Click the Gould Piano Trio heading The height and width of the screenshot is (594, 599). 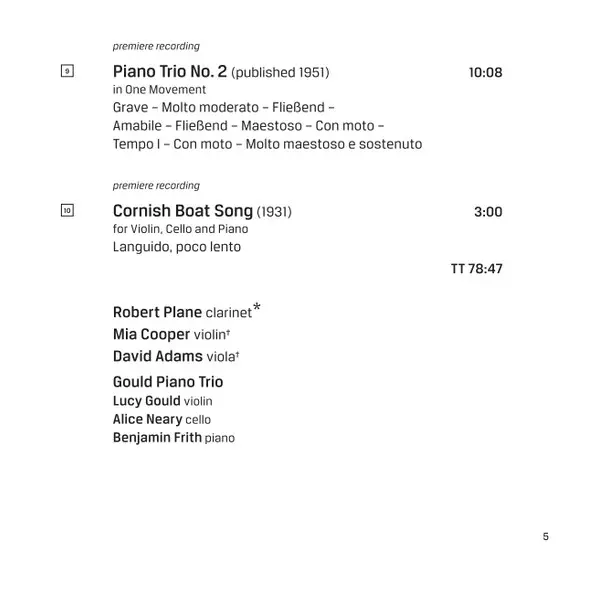click(x=168, y=382)
